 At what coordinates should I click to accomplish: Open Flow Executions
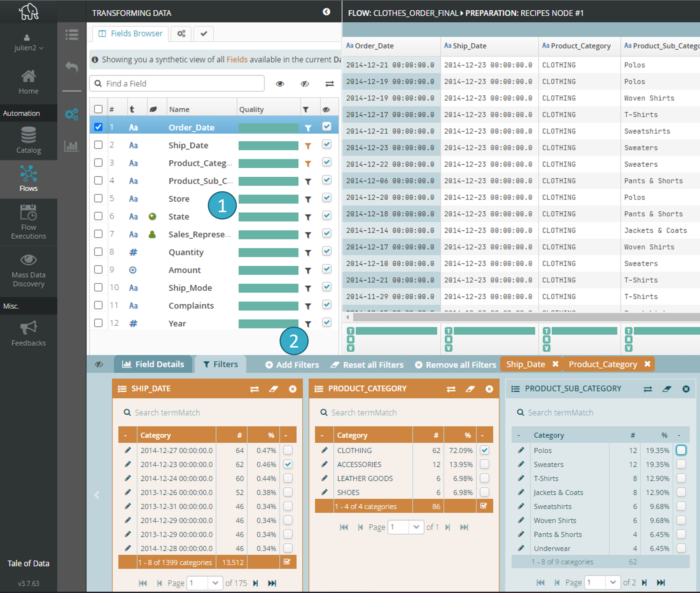click(x=28, y=222)
